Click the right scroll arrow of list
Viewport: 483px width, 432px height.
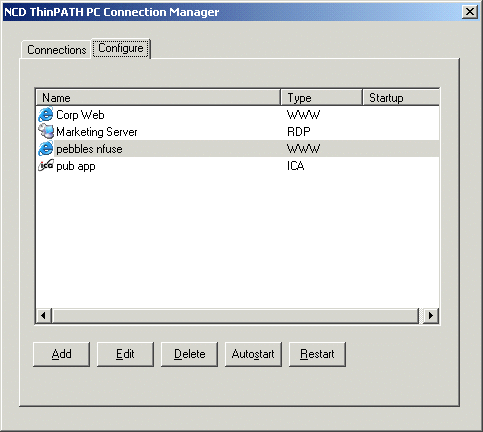431,315
